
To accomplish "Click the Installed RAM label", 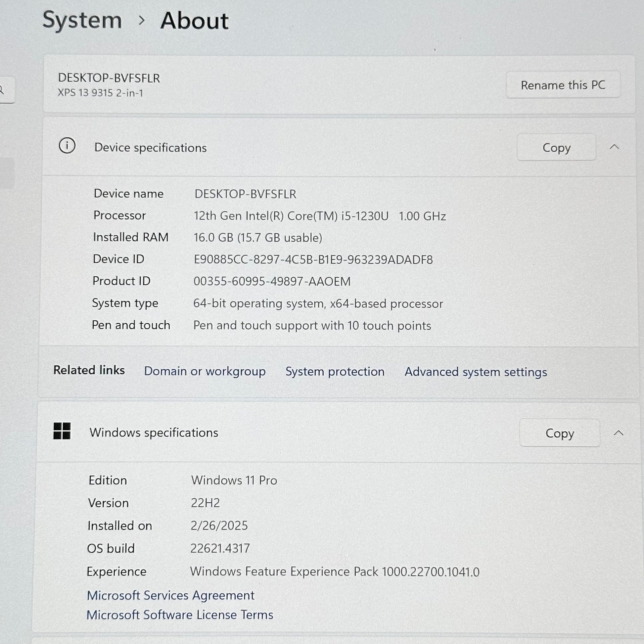I will point(131,237).
